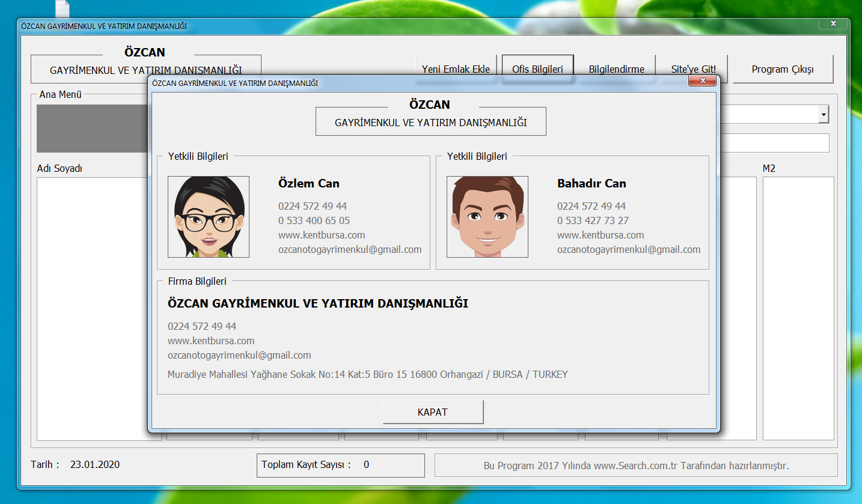Click the ÖZCAN heading in the dialog
Screen dimensions: 862x504
[430, 105]
